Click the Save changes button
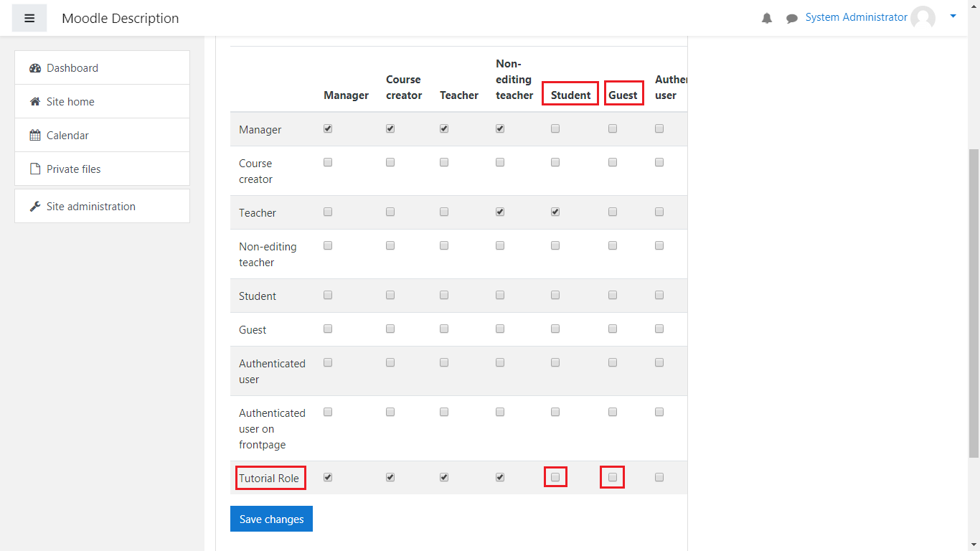980x551 pixels. click(x=271, y=519)
